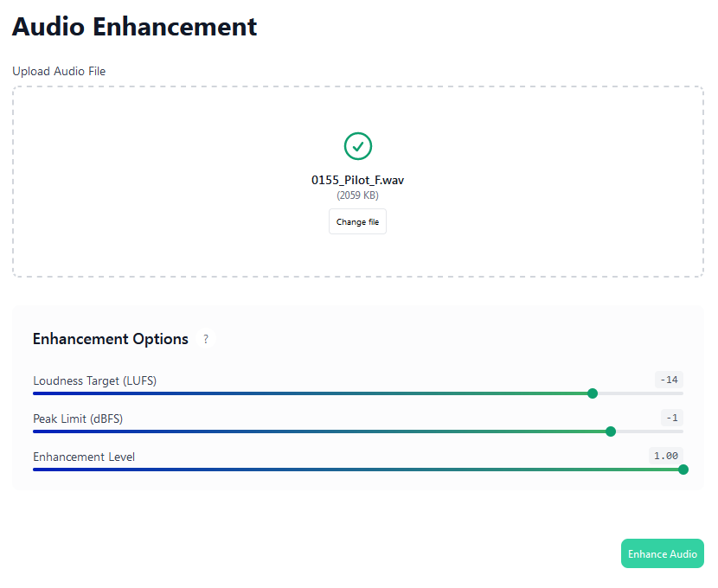
Task: Click the Peak Limit slider handle
Action: (x=611, y=431)
